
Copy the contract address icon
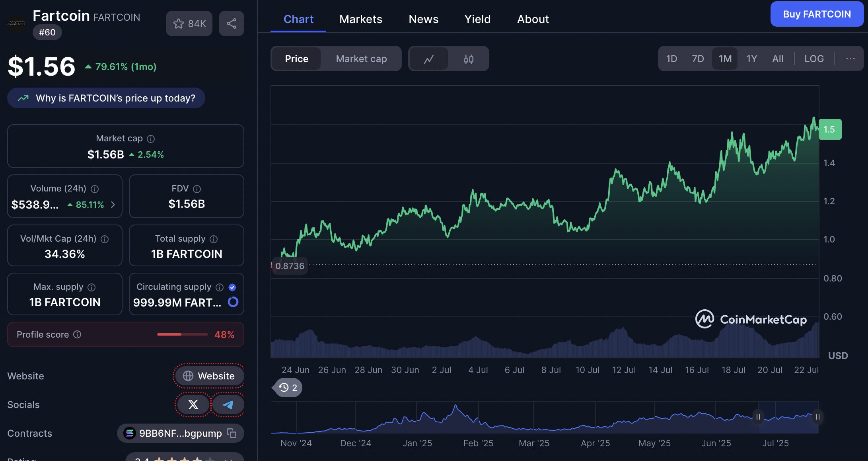pyautogui.click(x=232, y=433)
